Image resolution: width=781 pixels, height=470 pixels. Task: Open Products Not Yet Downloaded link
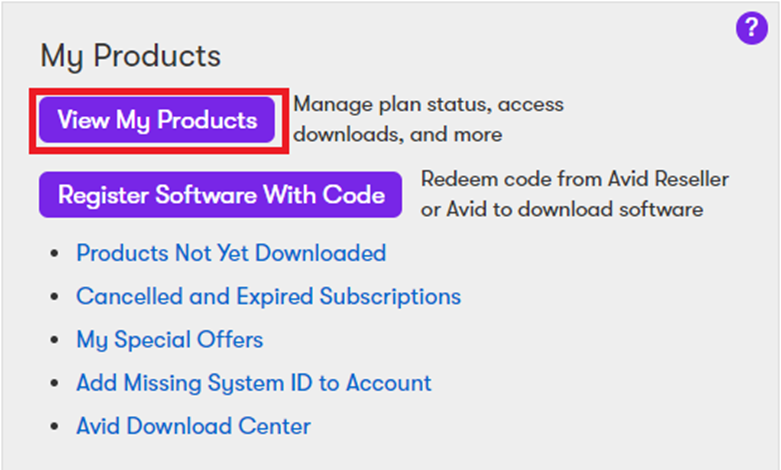point(231,253)
